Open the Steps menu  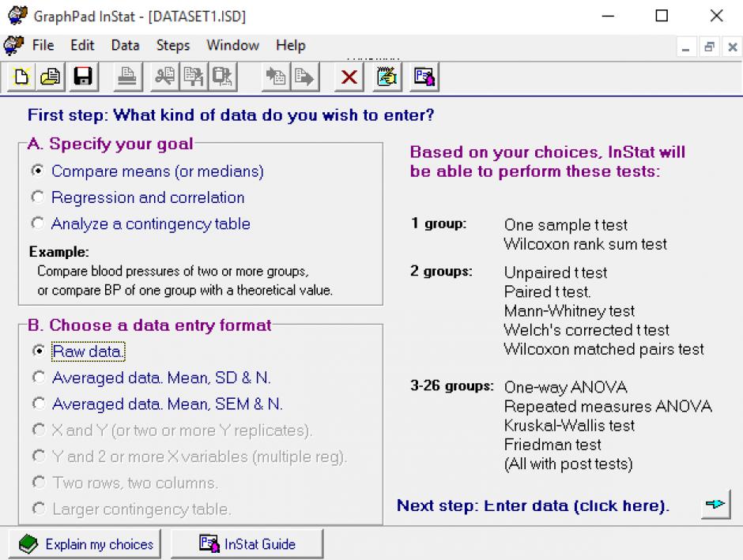[173, 46]
